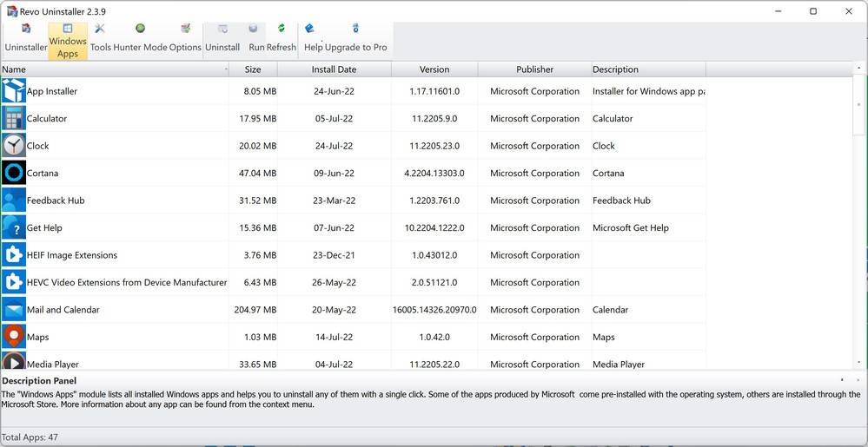
Task: Open the Help toolbar button
Action: (x=314, y=38)
